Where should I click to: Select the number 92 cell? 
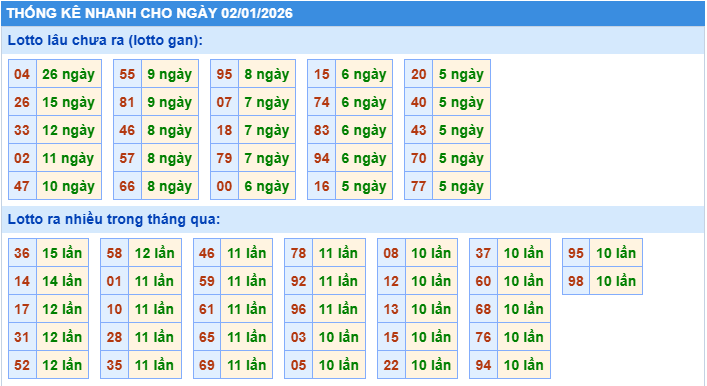tap(298, 281)
